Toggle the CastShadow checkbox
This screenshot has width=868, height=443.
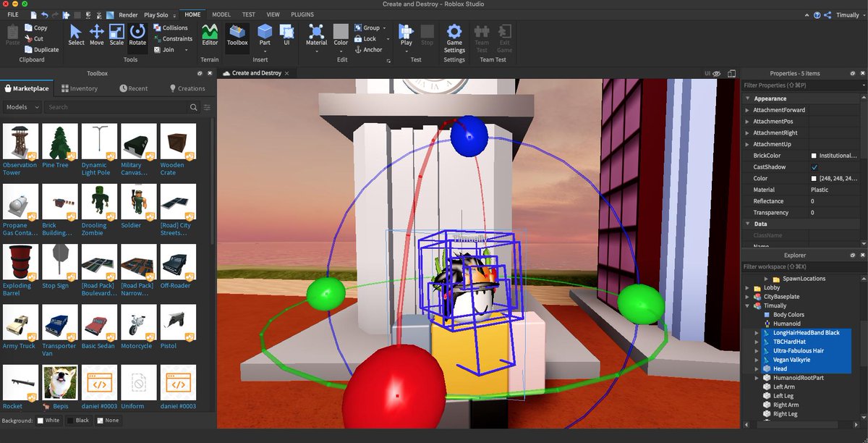814,167
